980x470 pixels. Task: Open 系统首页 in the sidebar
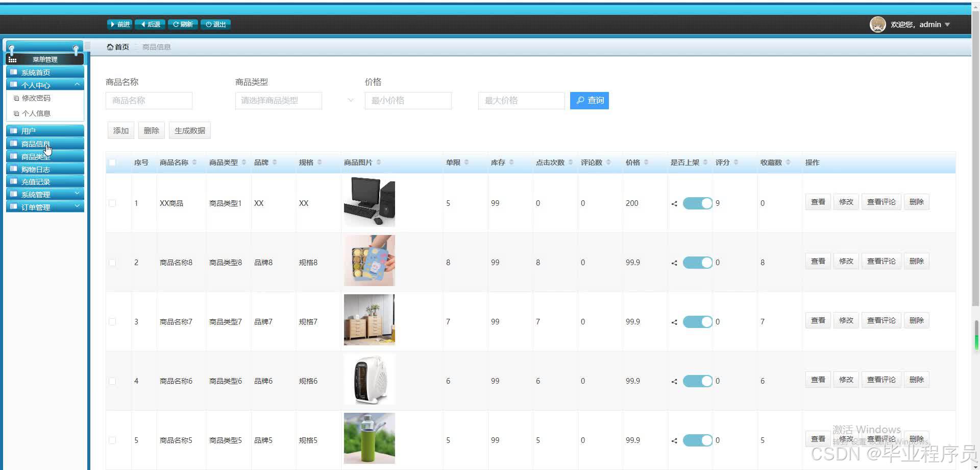coord(45,72)
